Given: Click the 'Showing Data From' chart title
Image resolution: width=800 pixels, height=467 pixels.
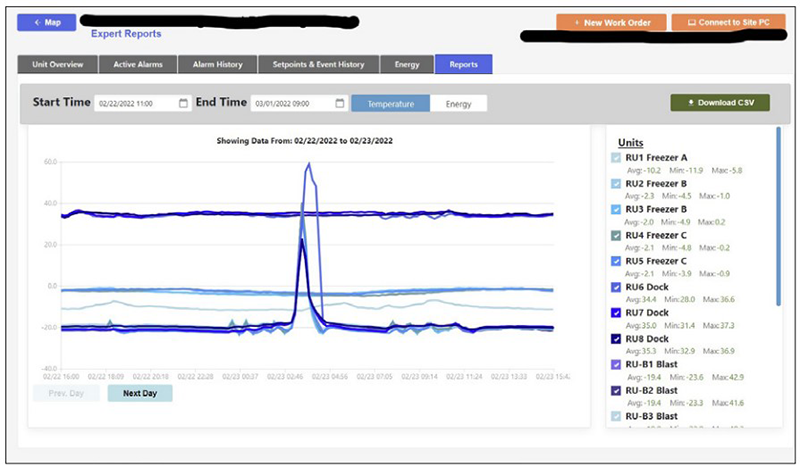Looking at the screenshot, I should tap(305, 141).
